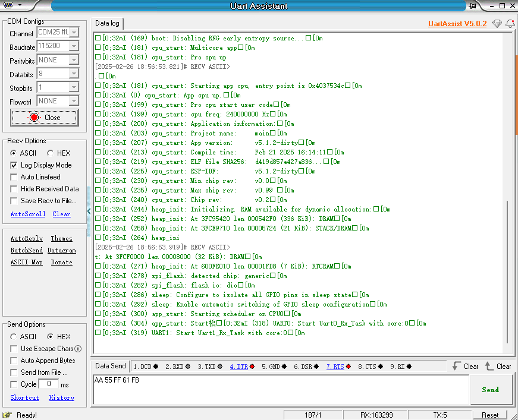
Task: Collapse the left panel with the chevron
Action: coord(89,211)
